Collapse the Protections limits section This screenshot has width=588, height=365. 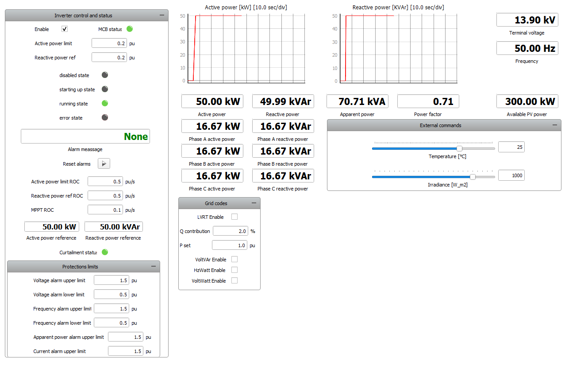[x=154, y=267]
